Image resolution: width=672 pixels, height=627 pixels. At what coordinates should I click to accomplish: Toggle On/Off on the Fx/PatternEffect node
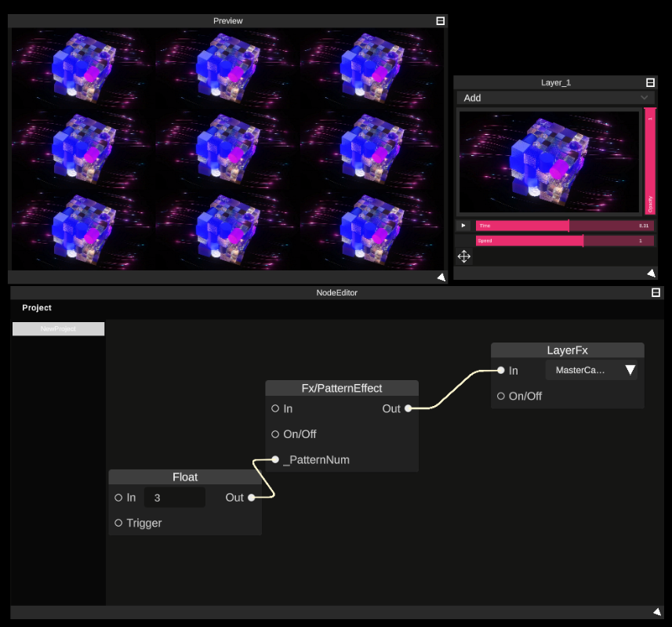[275, 433]
